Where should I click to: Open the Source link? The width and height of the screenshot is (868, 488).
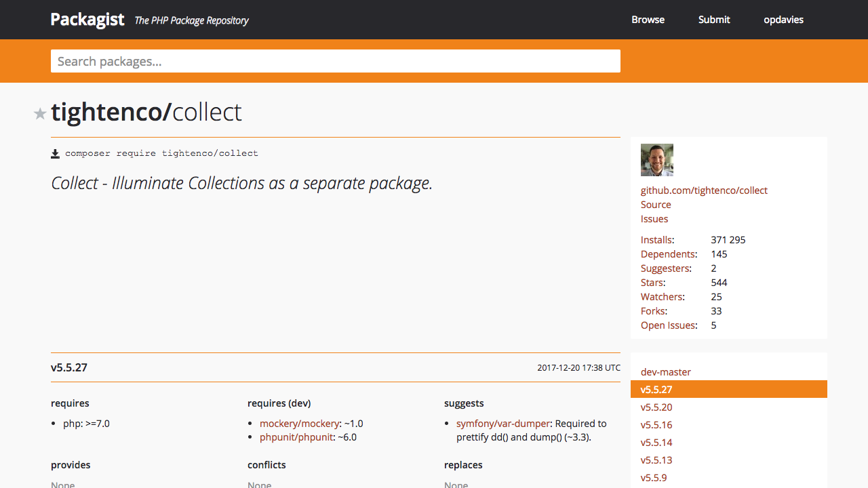(x=656, y=205)
